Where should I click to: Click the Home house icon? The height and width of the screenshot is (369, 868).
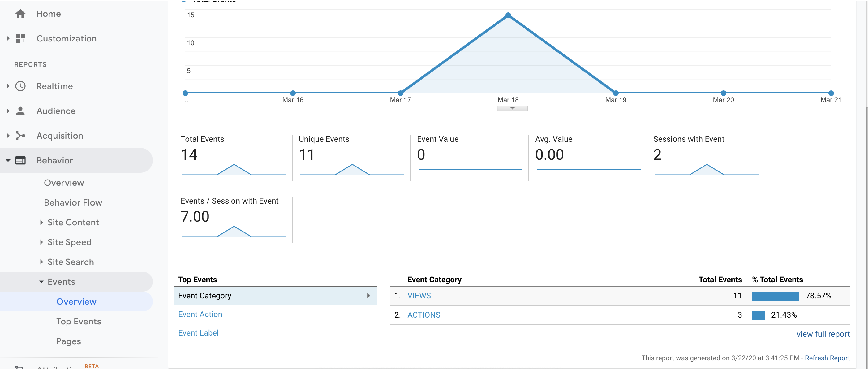tap(20, 14)
